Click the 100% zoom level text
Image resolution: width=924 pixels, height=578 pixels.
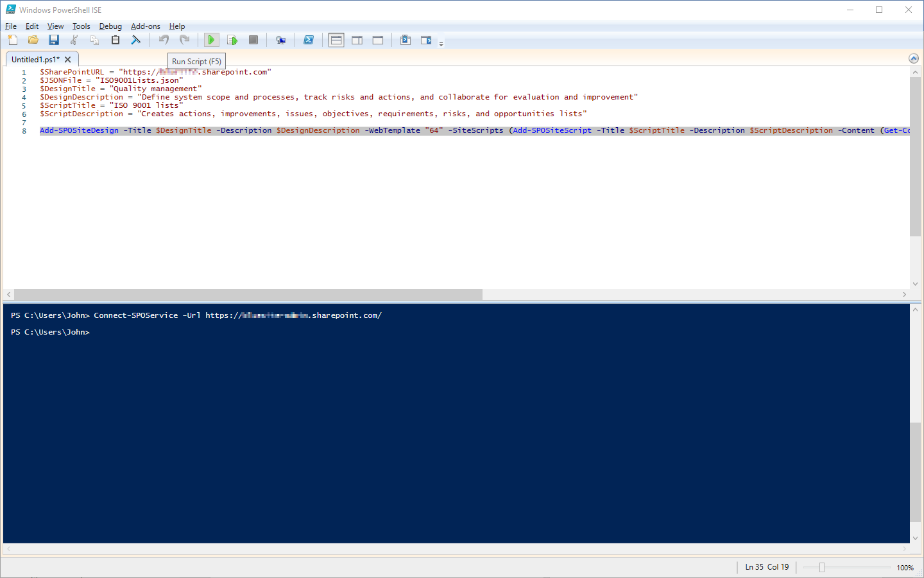coord(905,568)
